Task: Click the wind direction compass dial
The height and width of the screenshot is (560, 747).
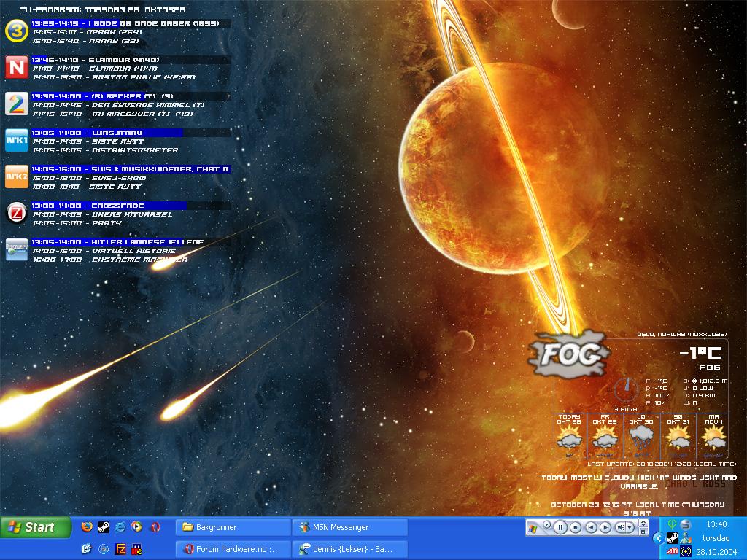Action: [x=626, y=390]
